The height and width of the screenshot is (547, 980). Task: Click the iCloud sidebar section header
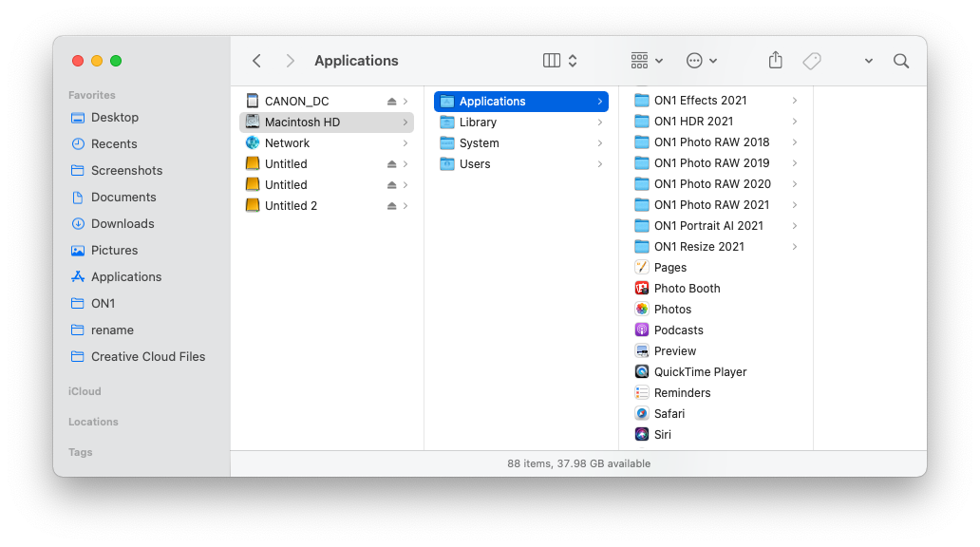coord(85,391)
